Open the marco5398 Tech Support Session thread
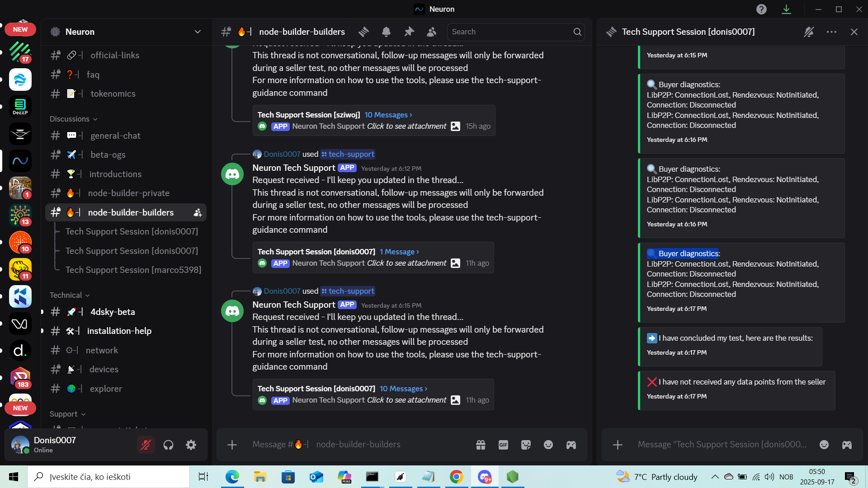This screenshot has height=488, width=868. (133, 270)
